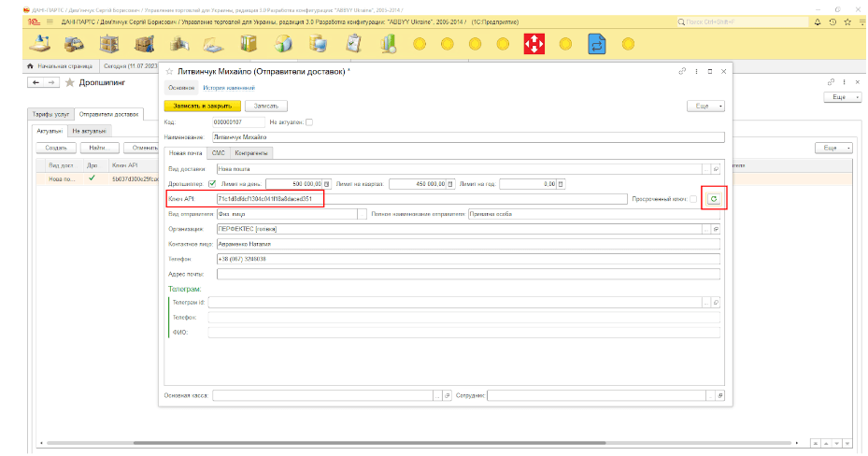Click the pie chart reports toolbar icon
This screenshot has height=456, width=868.
tap(284, 44)
